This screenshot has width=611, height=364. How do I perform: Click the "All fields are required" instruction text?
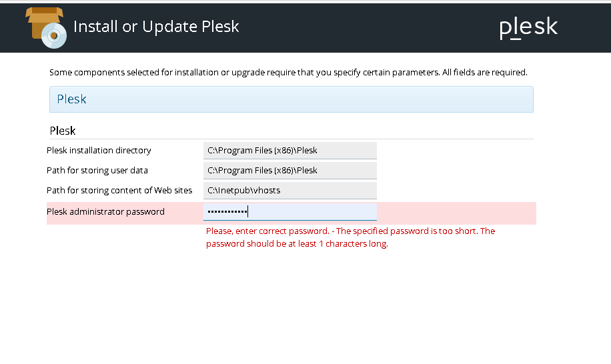click(484, 72)
